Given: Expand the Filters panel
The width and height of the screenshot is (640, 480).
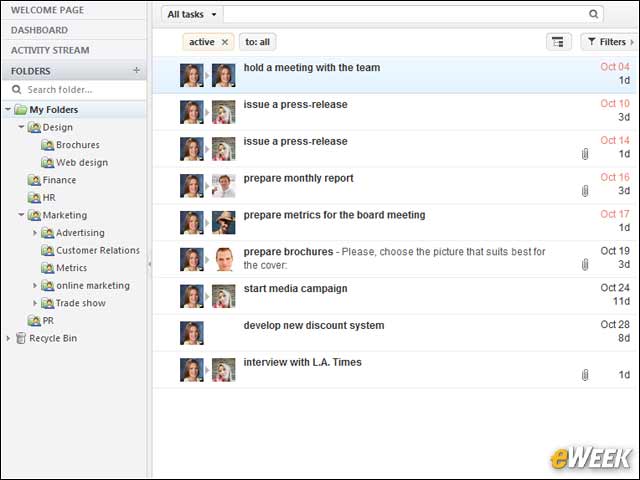Looking at the screenshot, I should coord(610,42).
